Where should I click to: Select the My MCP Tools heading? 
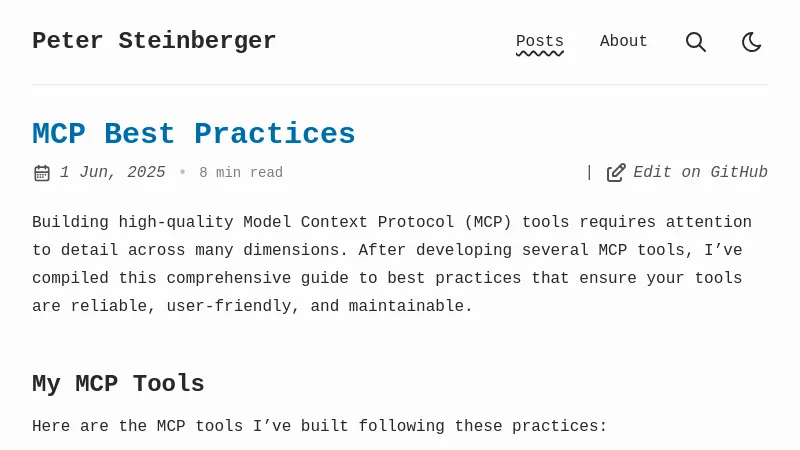click(118, 384)
